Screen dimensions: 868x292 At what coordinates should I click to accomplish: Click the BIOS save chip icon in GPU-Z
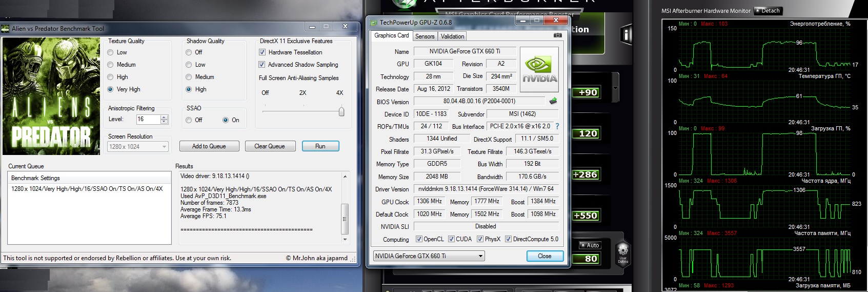click(553, 101)
